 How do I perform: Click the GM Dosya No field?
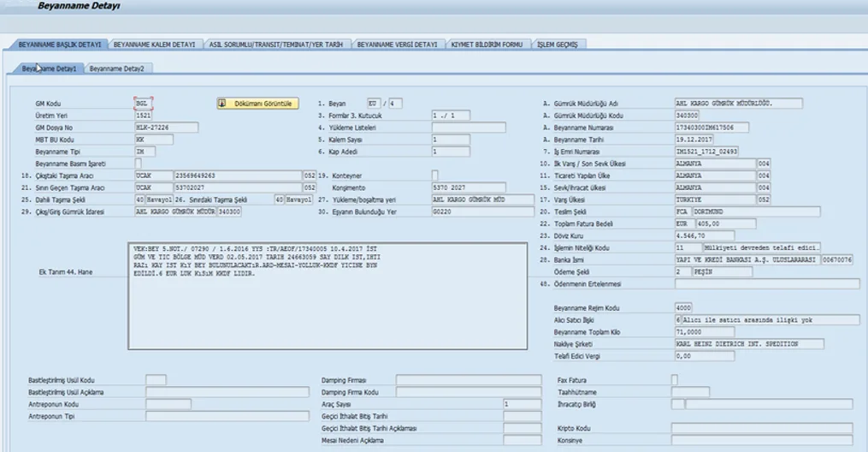pyautogui.click(x=167, y=128)
